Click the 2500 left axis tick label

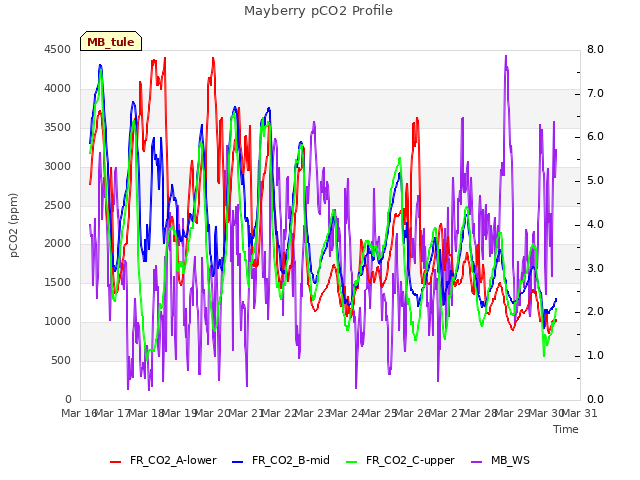click(58, 205)
